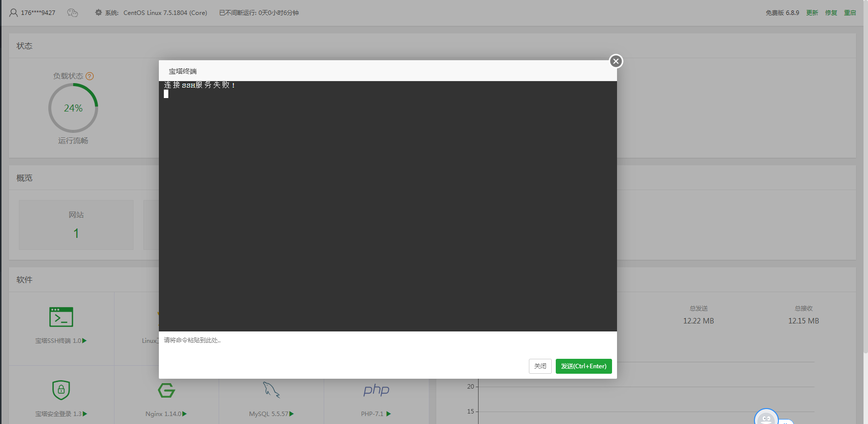
Task: Click the customer service avatar icon
Action: tap(766, 417)
